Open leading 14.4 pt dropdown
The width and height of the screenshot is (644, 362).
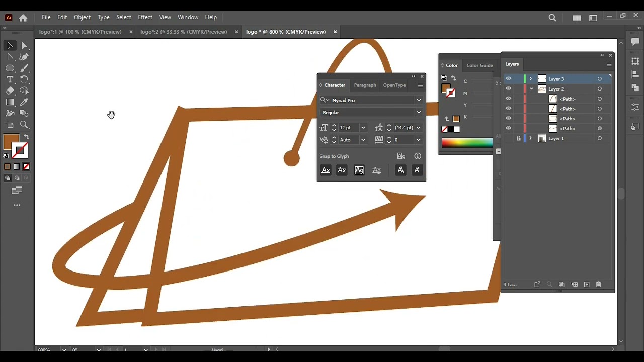tap(418, 128)
